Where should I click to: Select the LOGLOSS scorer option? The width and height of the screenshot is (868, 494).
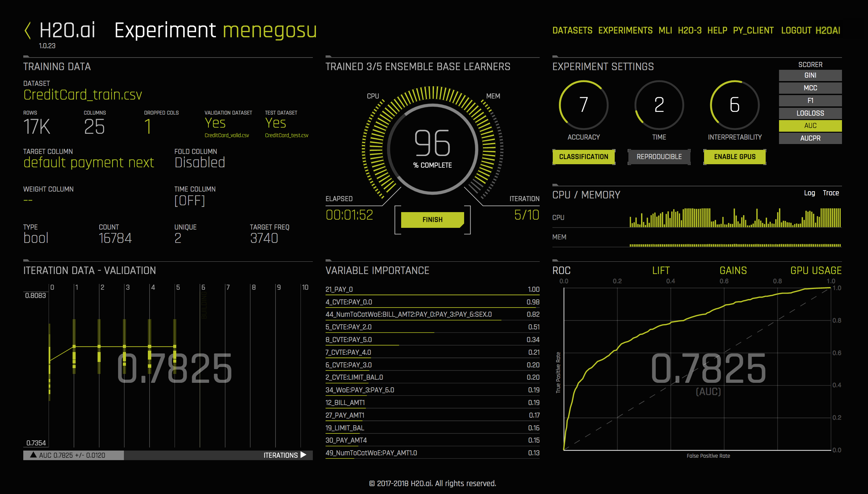point(810,113)
